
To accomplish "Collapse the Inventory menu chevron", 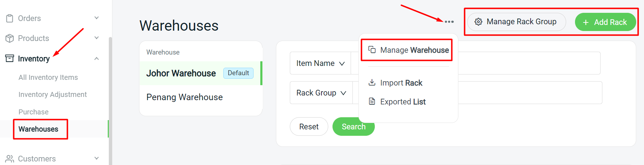I will point(96,58).
